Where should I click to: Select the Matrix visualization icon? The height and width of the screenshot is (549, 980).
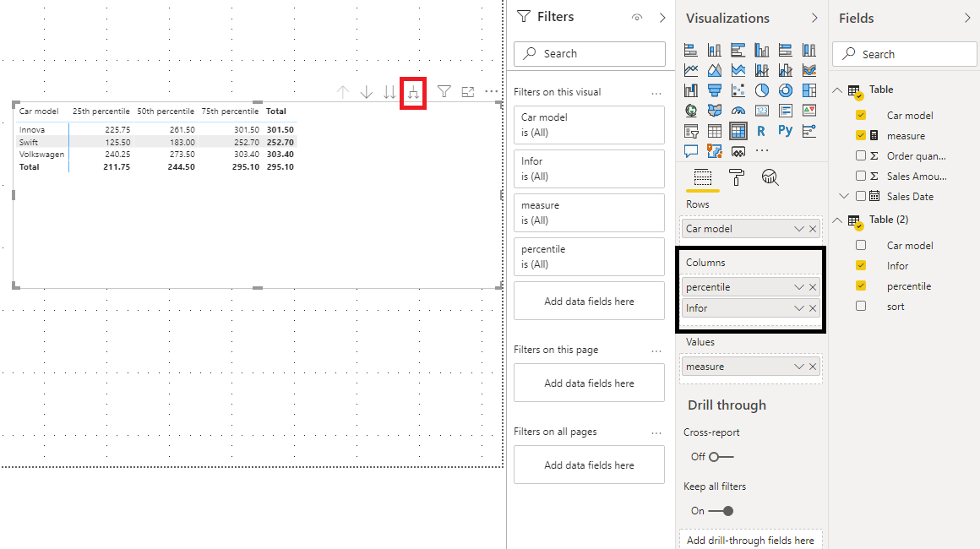738,131
